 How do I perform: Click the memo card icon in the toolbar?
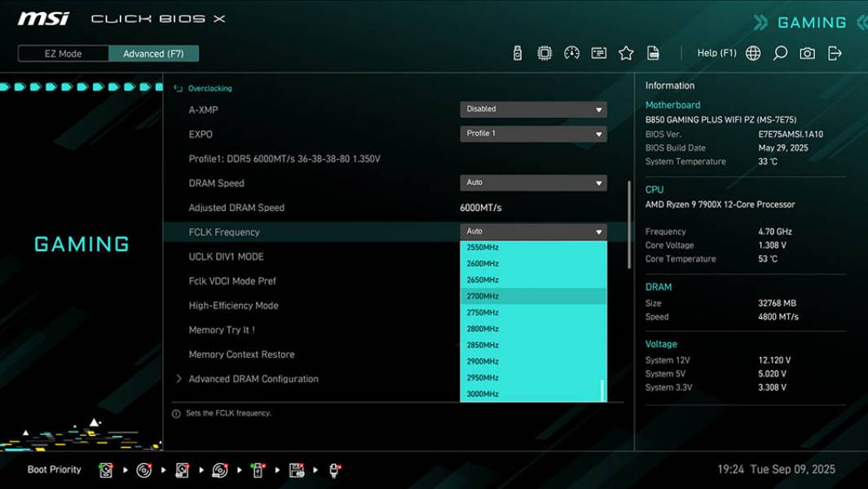coord(599,52)
